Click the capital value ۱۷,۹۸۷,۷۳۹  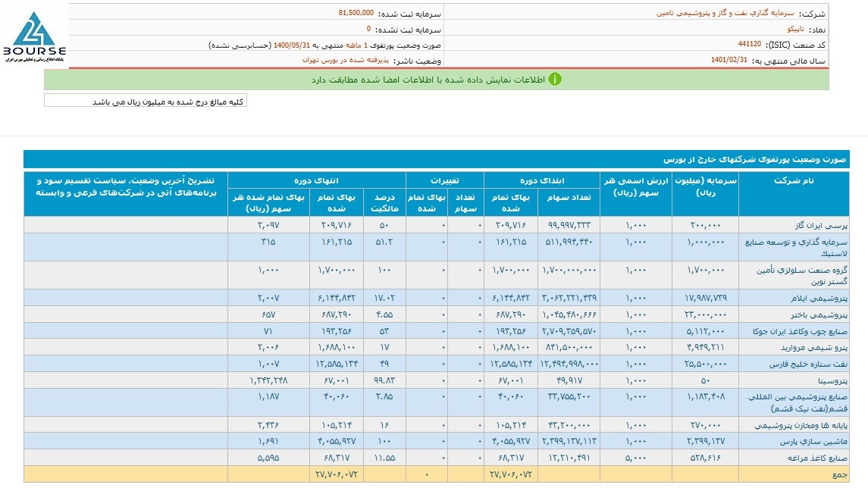(705, 297)
